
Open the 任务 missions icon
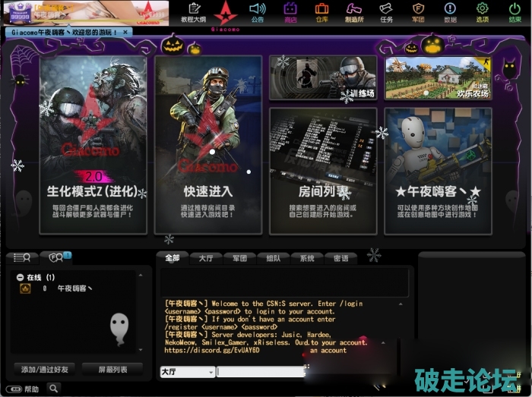pos(385,11)
